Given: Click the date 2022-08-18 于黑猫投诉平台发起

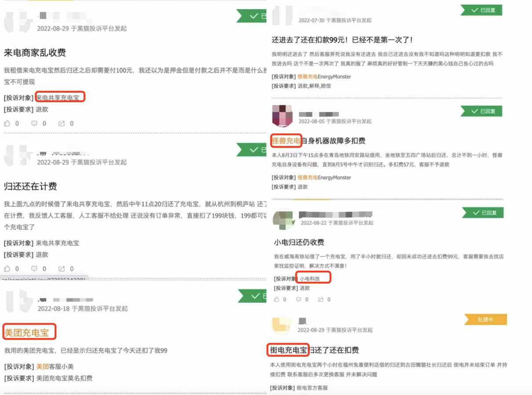Looking at the screenshot, I should click(x=83, y=309).
